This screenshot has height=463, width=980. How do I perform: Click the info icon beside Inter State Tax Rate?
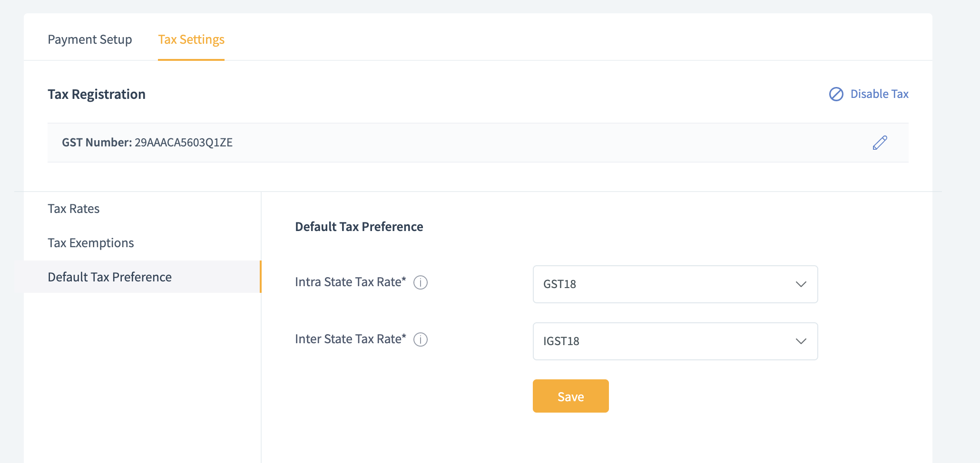tap(421, 339)
